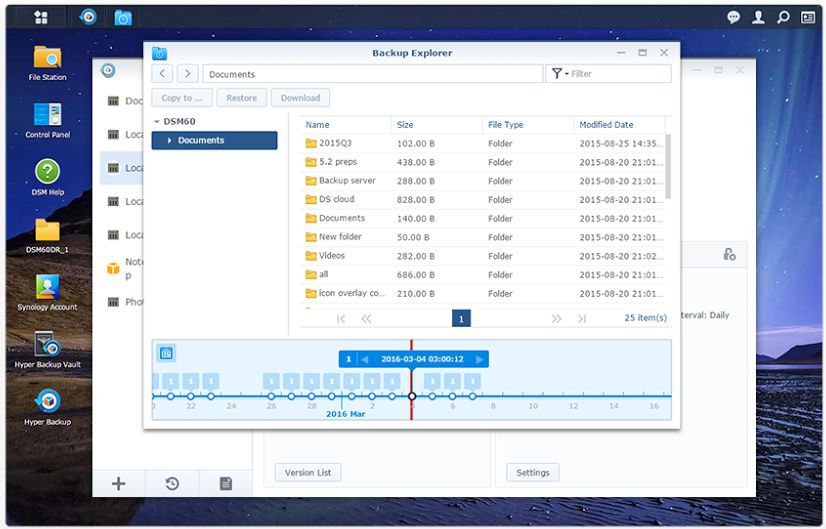Select the timeline version marker at 26

pyautogui.click(x=271, y=396)
